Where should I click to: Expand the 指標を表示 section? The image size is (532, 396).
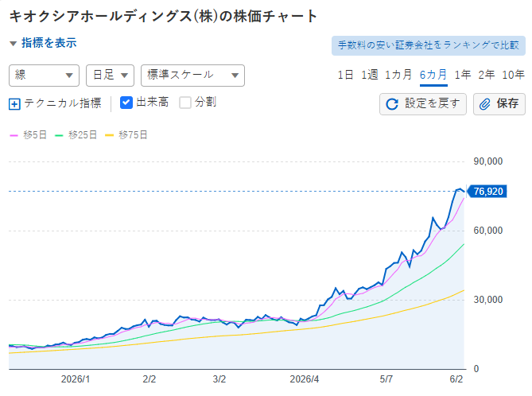(x=43, y=43)
